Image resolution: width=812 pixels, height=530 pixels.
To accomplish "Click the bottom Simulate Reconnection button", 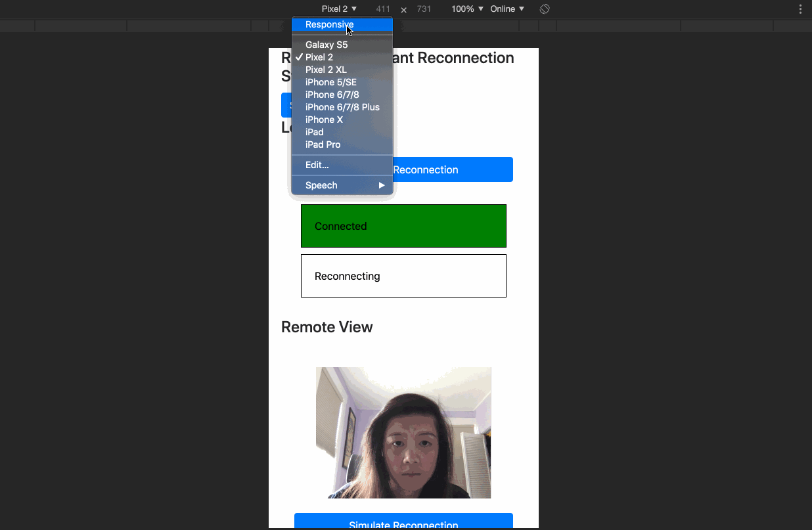I will [403, 521].
